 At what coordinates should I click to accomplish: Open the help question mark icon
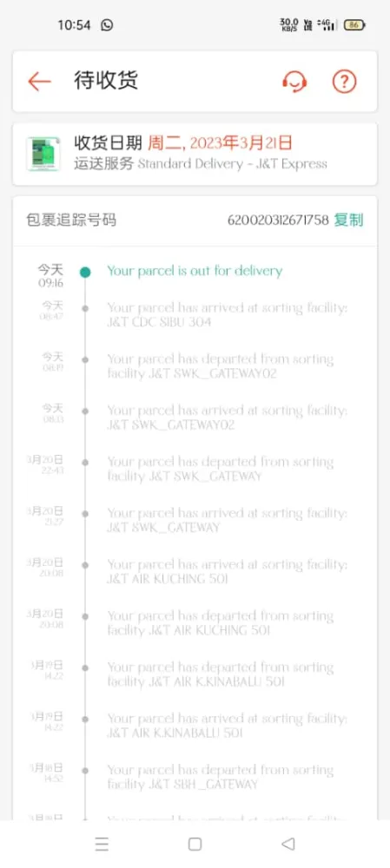pos(344,82)
